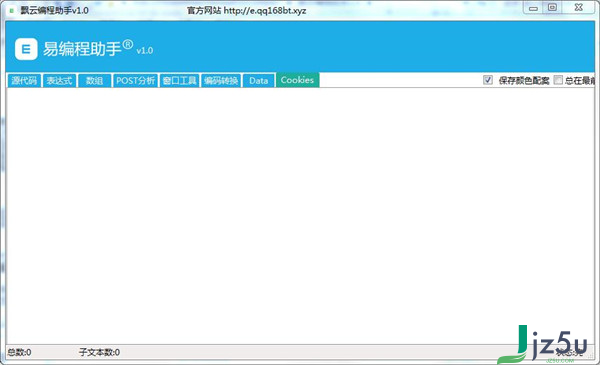Screen dimensions: 600x365
Task: Click inside the empty Cookies list area
Action: click(300, 215)
